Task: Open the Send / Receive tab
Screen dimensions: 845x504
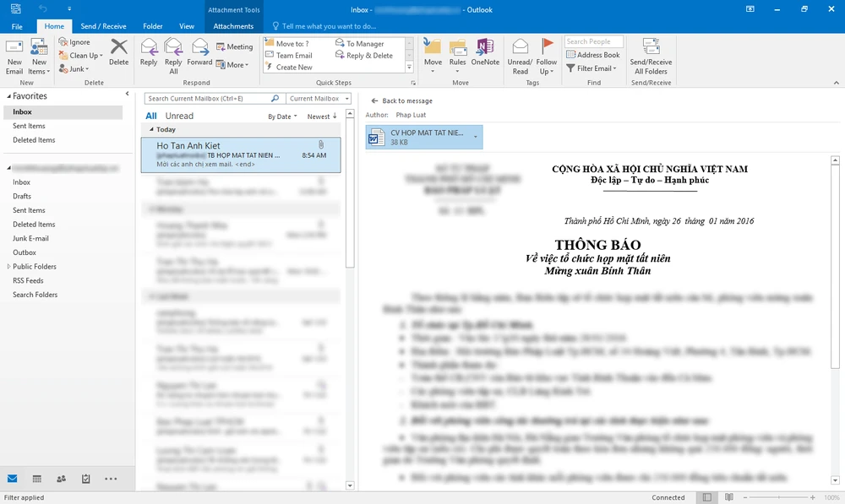Action: [103, 25]
